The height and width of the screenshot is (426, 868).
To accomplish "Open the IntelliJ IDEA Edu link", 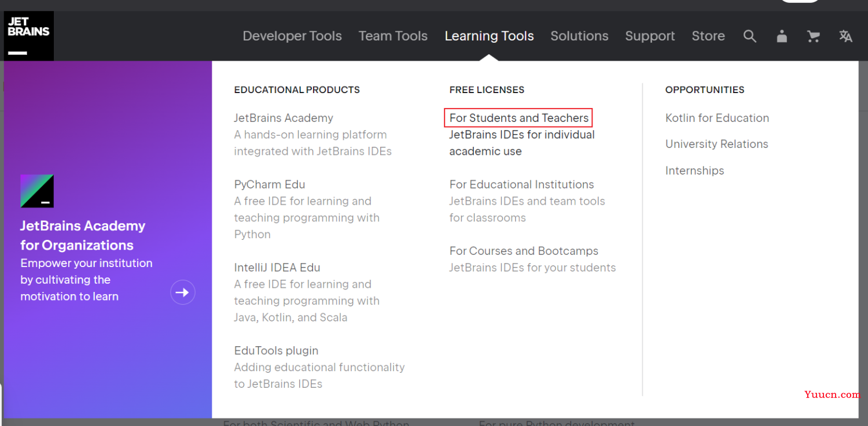I will coord(277,268).
